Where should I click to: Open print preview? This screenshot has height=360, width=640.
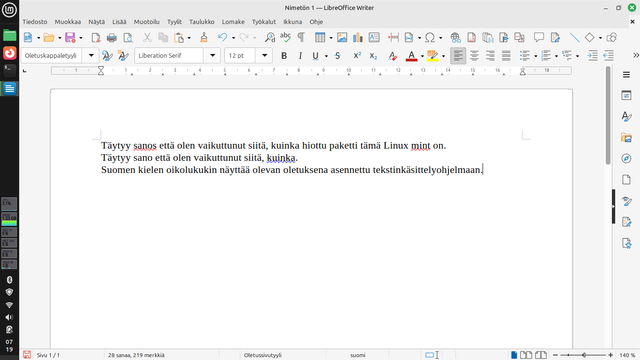(x=128, y=38)
